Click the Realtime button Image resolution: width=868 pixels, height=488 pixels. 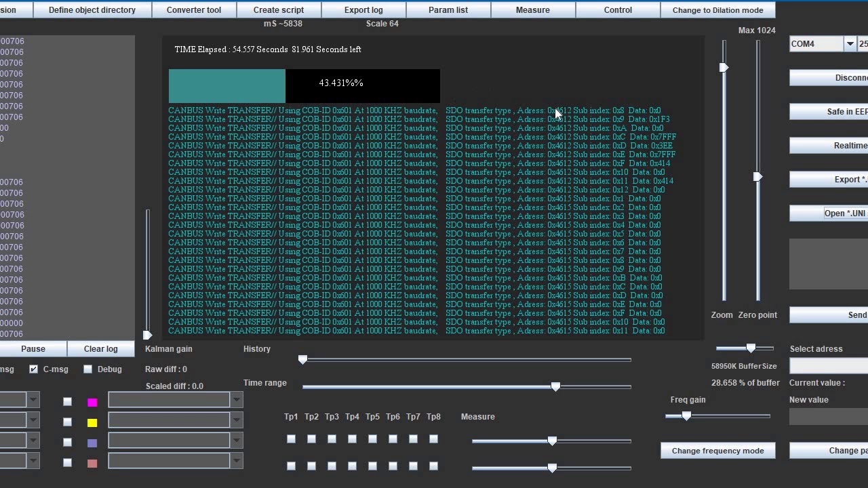point(829,145)
